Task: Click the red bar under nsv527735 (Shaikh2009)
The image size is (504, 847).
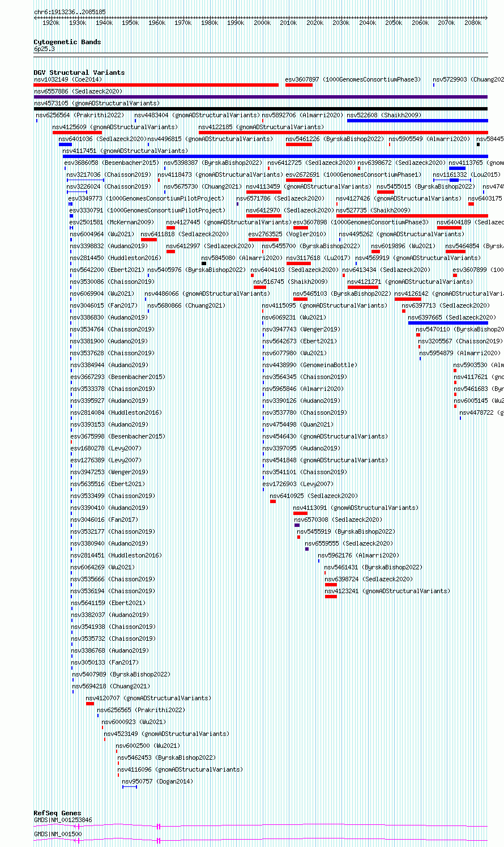Action: (412, 216)
